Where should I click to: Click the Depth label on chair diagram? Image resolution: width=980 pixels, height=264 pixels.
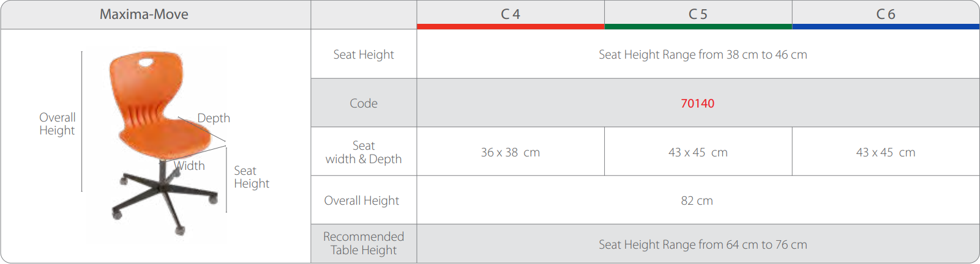click(x=214, y=118)
